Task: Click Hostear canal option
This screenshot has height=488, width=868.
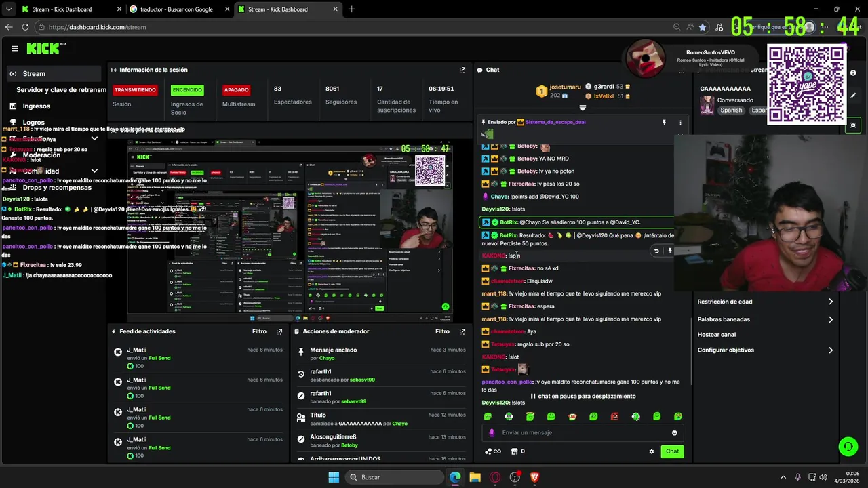Action: [716, 335]
